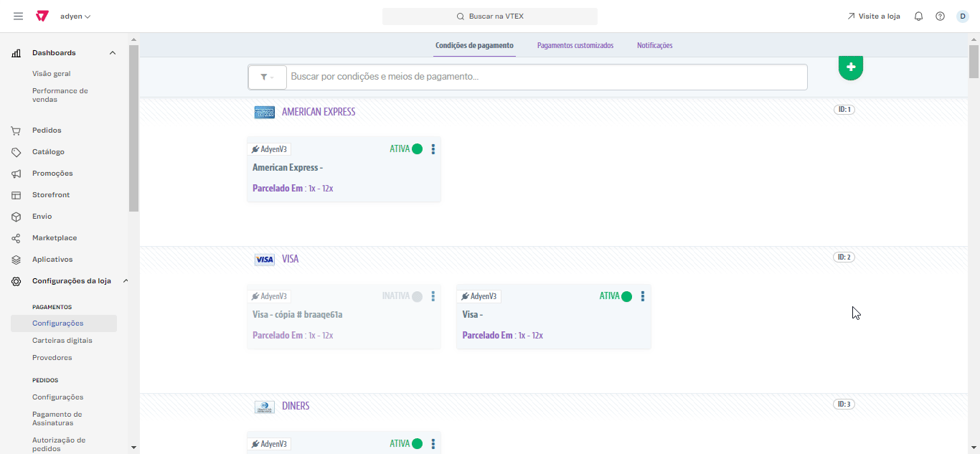Screen dimensions: 980x454
Task: Click the ID:1 badge
Action: (x=844, y=110)
